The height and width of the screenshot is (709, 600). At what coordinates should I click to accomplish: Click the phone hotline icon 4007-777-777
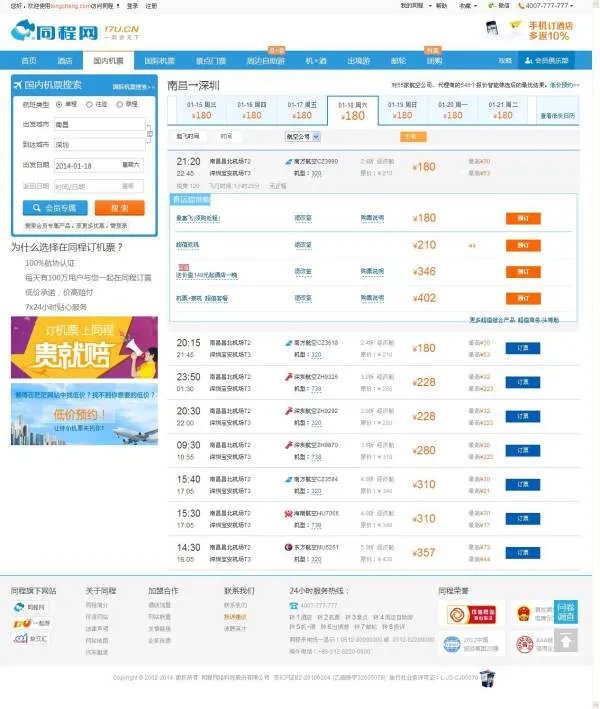[x=521, y=5]
